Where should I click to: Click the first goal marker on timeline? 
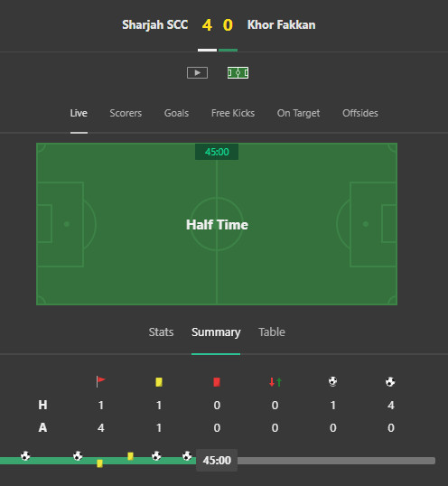[25, 456]
